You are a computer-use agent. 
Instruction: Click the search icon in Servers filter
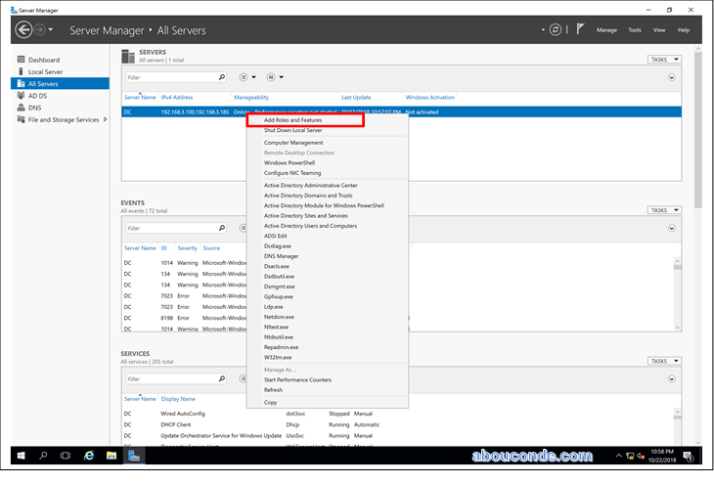coord(221,77)
